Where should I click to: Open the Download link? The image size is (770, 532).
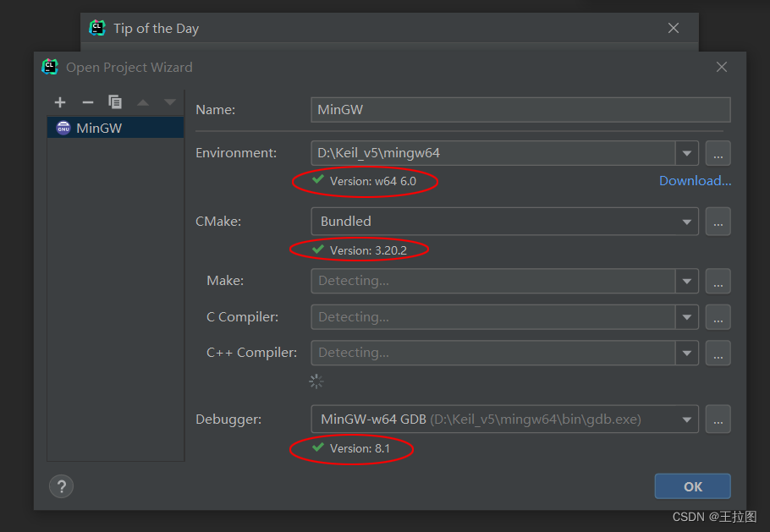(x=695, y=181)
